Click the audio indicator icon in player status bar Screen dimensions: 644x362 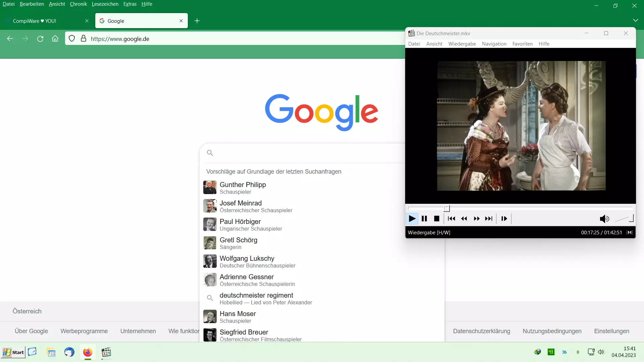tap(630, 232)
